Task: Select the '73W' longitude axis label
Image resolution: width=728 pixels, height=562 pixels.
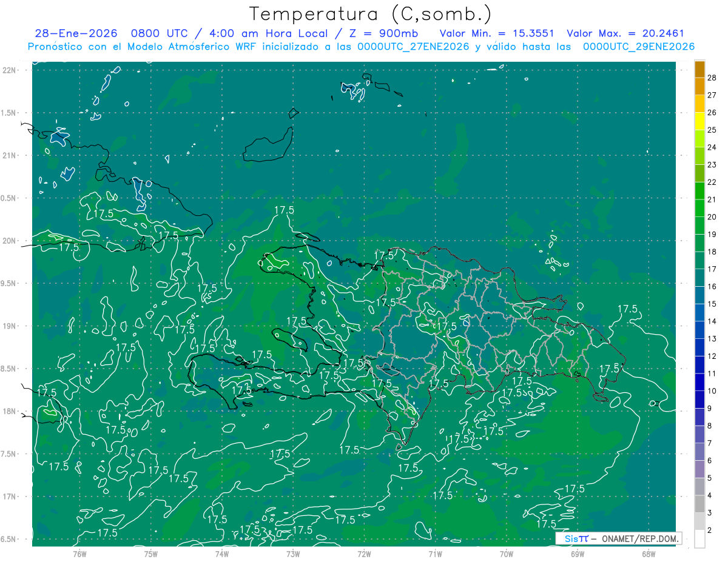Action: [x=293, y=554]
